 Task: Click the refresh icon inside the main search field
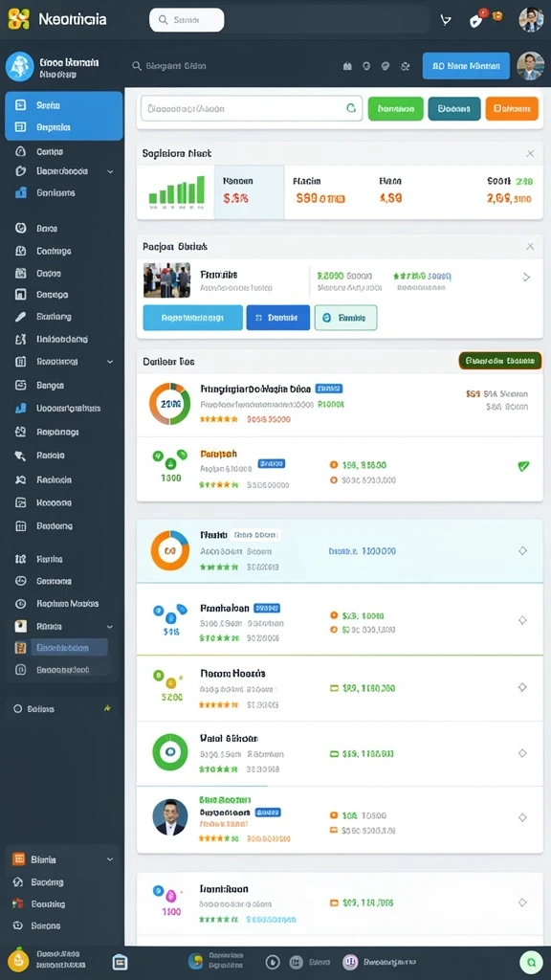pos(351,108)
